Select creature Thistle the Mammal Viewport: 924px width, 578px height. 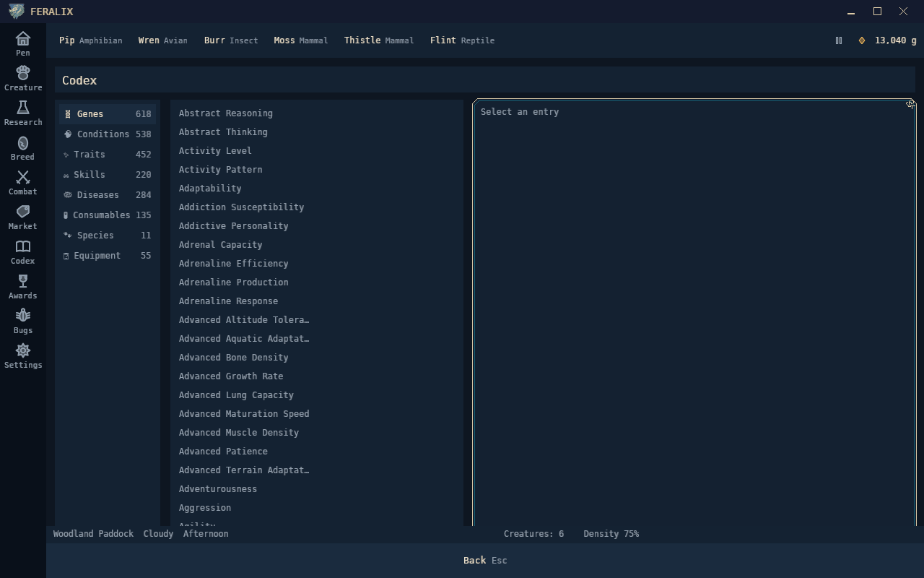tap(379, 40)
